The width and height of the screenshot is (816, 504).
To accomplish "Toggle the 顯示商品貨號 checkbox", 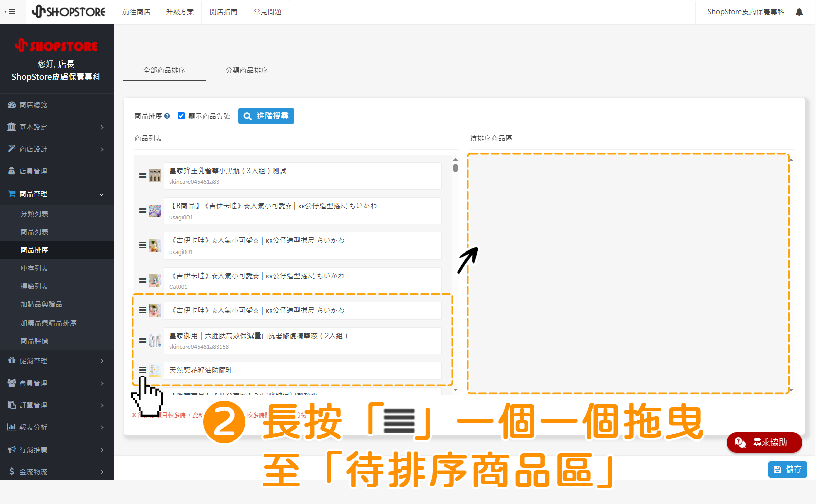I will point(181,116).
